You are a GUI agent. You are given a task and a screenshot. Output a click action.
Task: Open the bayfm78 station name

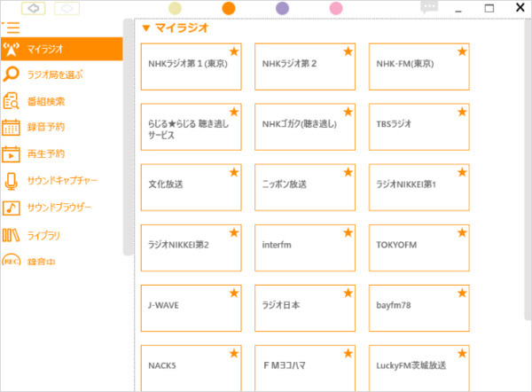[x=394, y=305]
